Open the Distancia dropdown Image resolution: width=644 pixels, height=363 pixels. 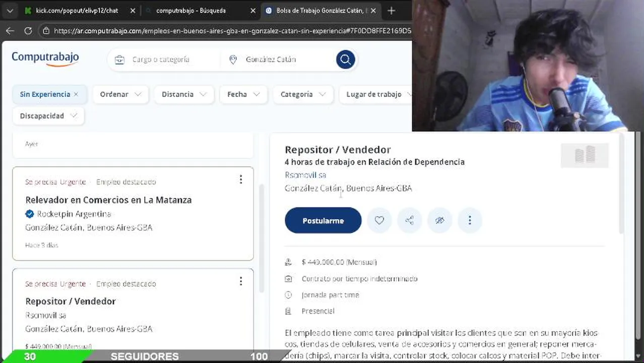pyautogui.click(x=184, y=94)
